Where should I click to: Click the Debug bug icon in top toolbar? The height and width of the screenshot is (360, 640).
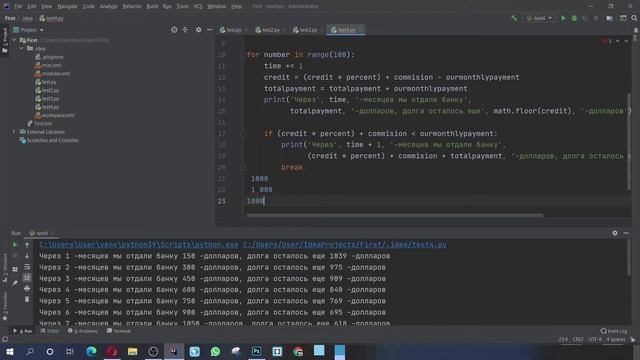pyautogui.click(x=574, y=18)
